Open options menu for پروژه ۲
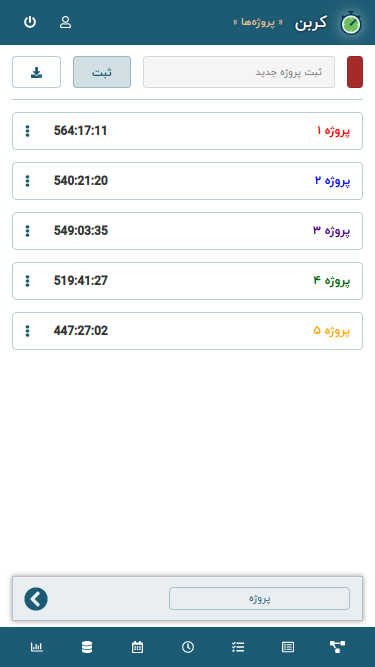The width and height of the screenshot is (375, 667). click(x=28, y=181)
